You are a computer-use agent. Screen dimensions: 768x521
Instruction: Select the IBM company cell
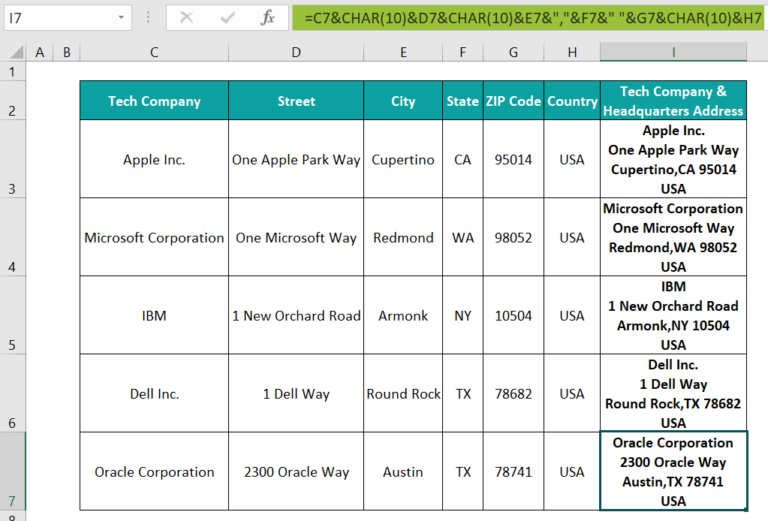tap(154, 315)
